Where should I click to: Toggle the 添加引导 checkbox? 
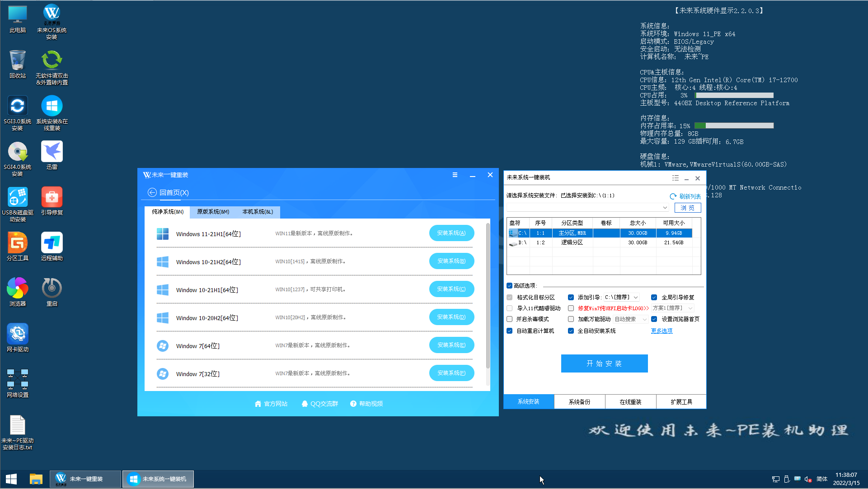point(571,298)
